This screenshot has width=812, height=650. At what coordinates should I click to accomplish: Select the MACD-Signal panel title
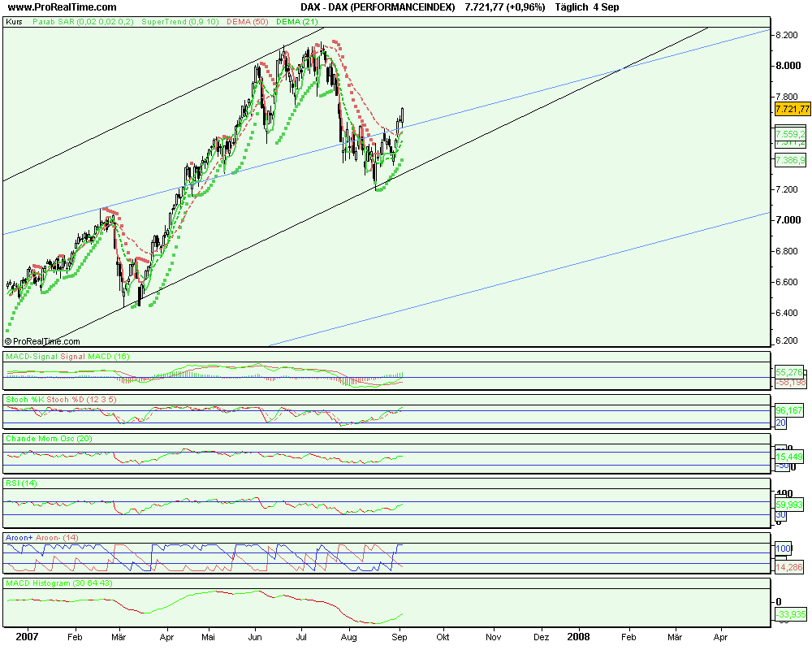click(x=32, y=357)
